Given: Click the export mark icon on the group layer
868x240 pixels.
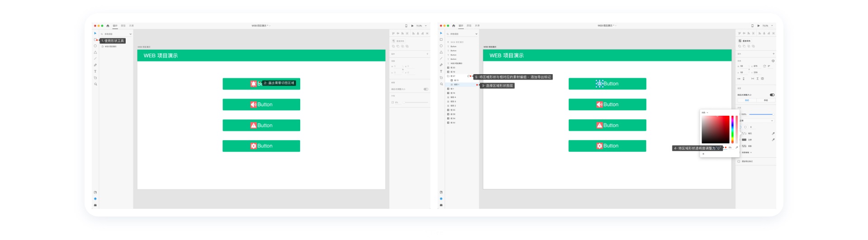Looking at the screenshot, I should (468, 76).
